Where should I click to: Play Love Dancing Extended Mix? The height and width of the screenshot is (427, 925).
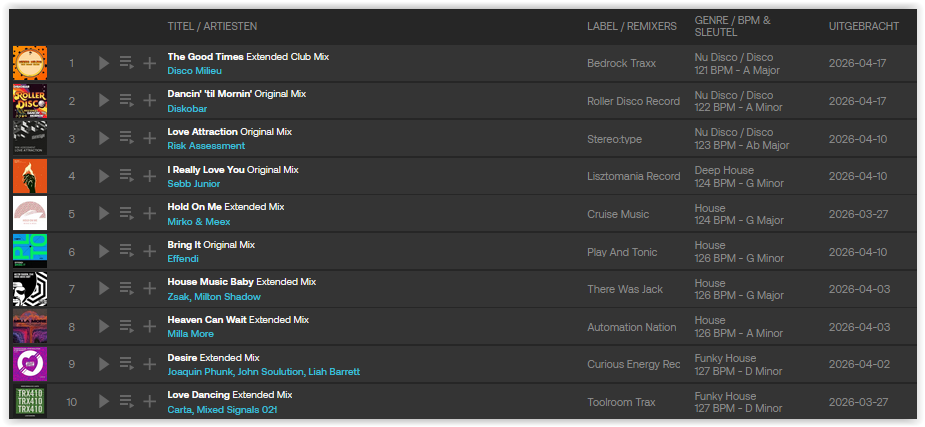[x=104, y=402]
